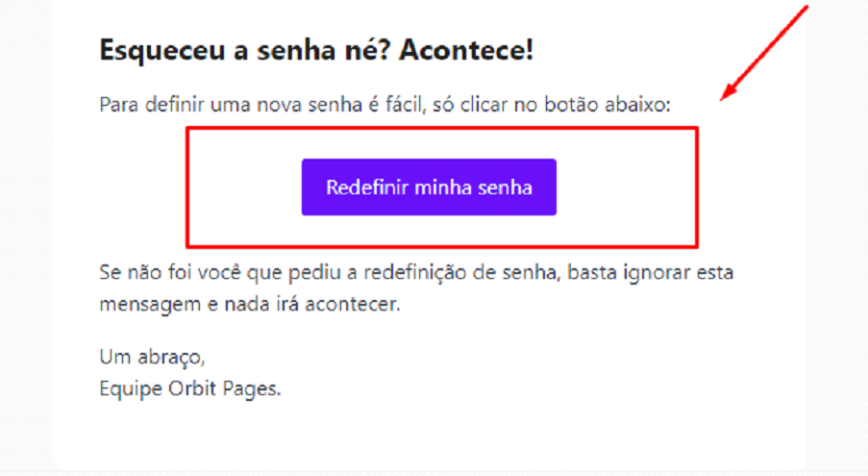Click the red arrow annotation's head
868x476 pixels.
727,96
